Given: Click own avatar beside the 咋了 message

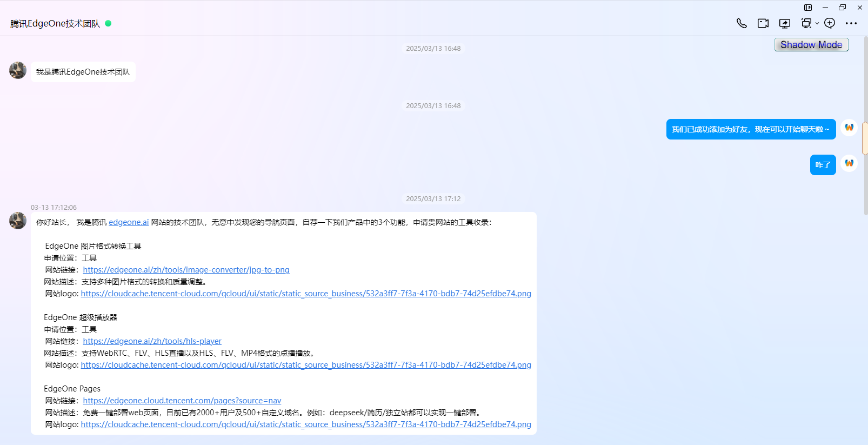Looking at the screenshot, I should click(x=849, y=163).
